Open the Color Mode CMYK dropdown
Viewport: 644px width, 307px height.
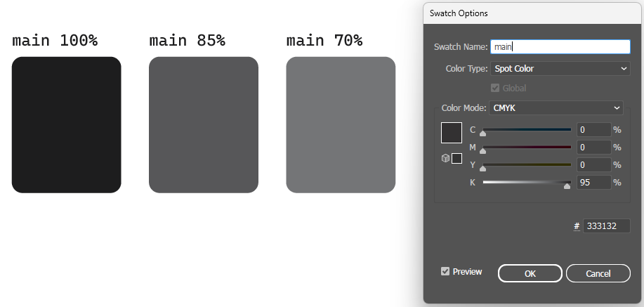click(556, 108)
